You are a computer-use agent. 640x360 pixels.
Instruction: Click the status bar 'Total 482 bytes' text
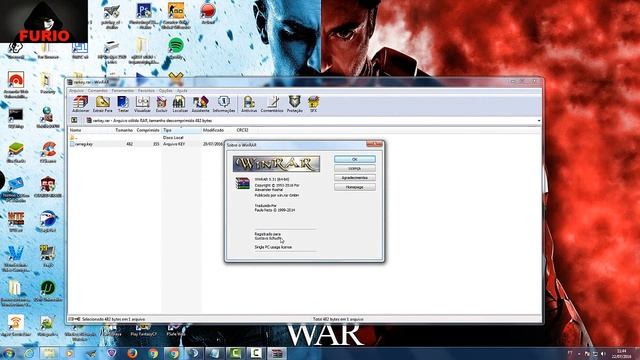coord(338,319)
